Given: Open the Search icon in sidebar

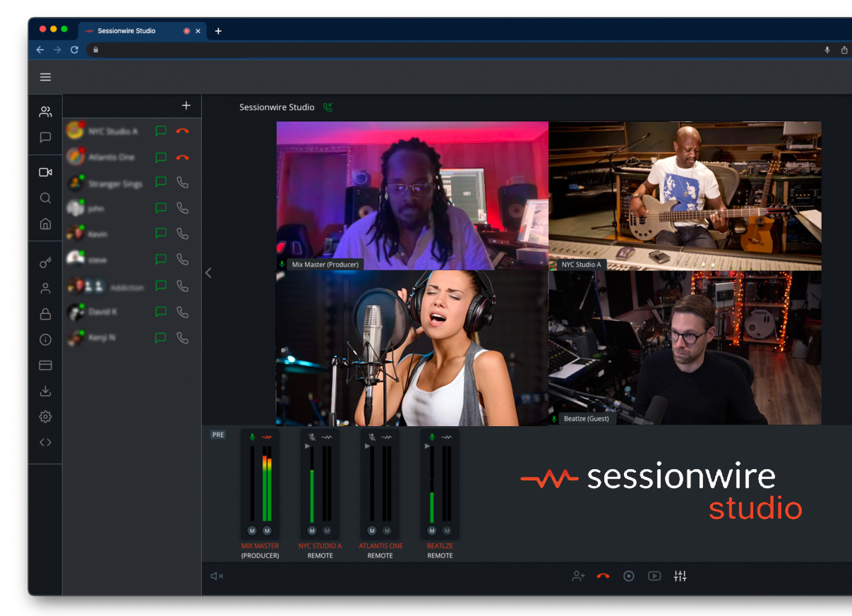Looking at the screenshot, I should click(45, 198).
